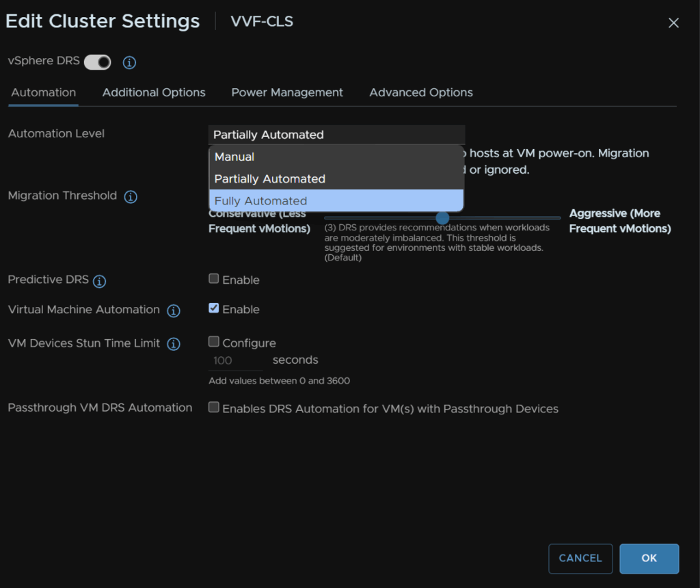Image resolution: width=700 pixels, height=588 pixels.
Task: Click the Passthrough VM DRS Automation label
Action: click(100, 407)
